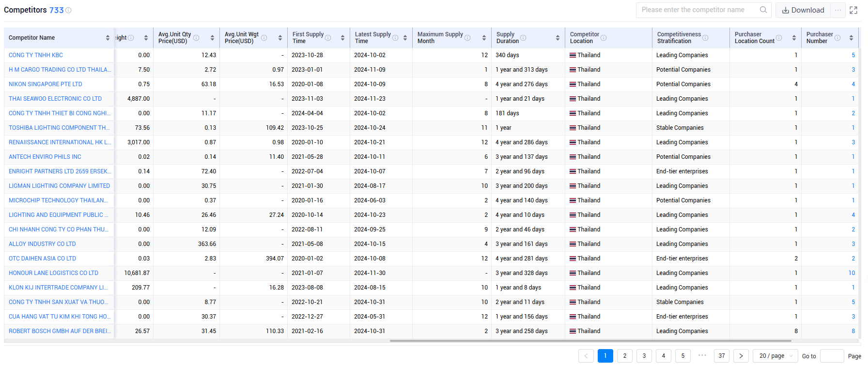Click the '340 days' supply duration cell

coord(507,55)
